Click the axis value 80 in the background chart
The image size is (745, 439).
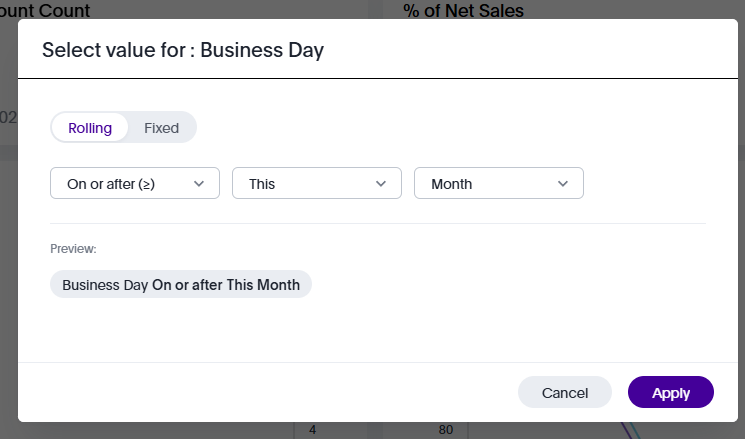(445, 431)
